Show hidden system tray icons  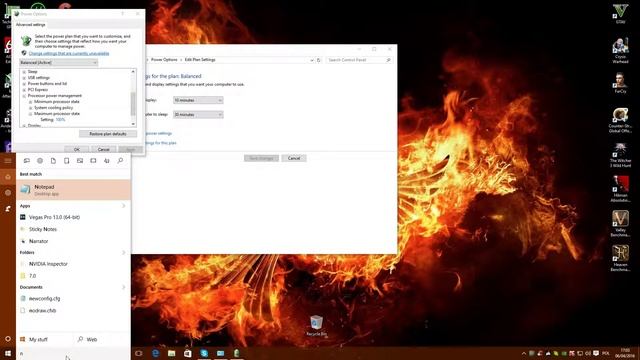(x=524, y=353)
